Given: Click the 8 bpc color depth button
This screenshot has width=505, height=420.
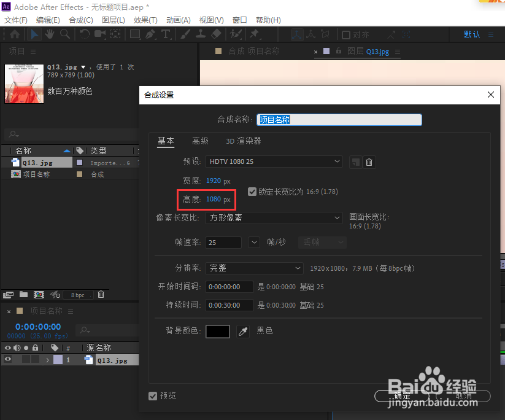Looking at the screenshot, I should click(x=77, y=295).
